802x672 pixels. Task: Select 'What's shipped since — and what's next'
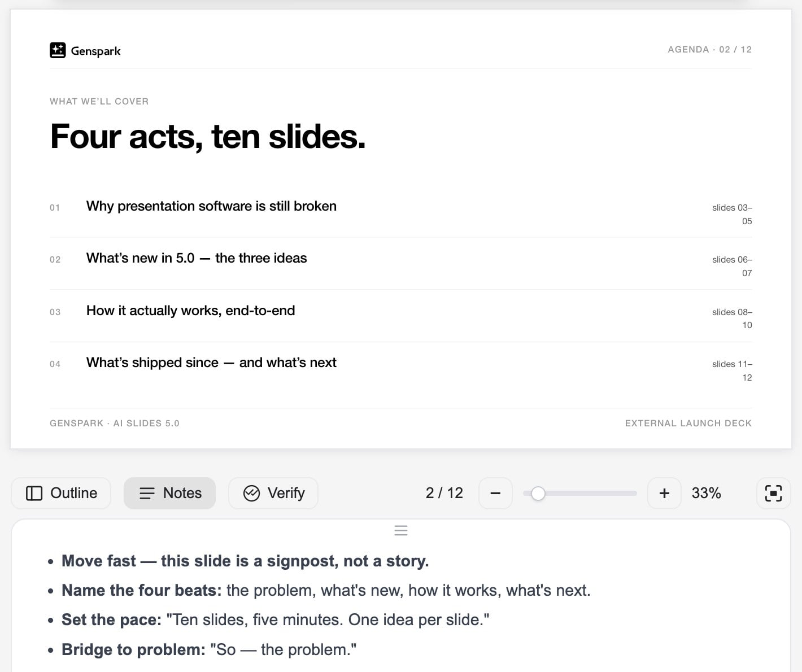tap(211, 363)
